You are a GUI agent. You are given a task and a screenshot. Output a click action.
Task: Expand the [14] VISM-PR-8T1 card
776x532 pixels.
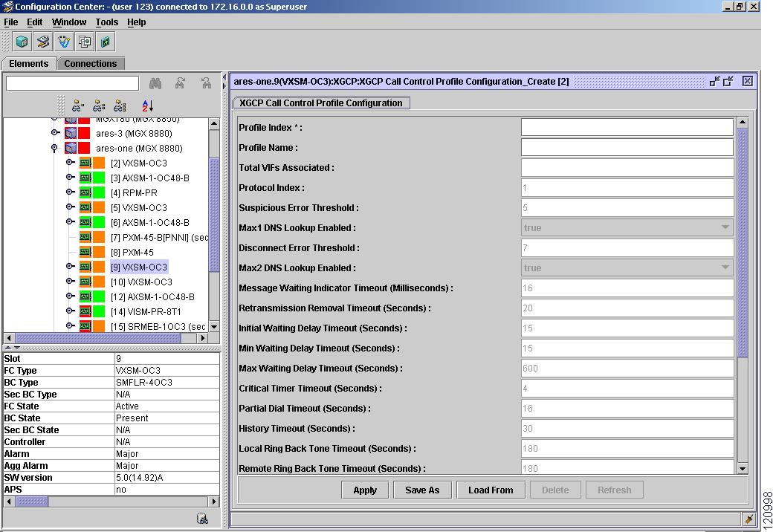pyautogui.click(x=70, y=311)
